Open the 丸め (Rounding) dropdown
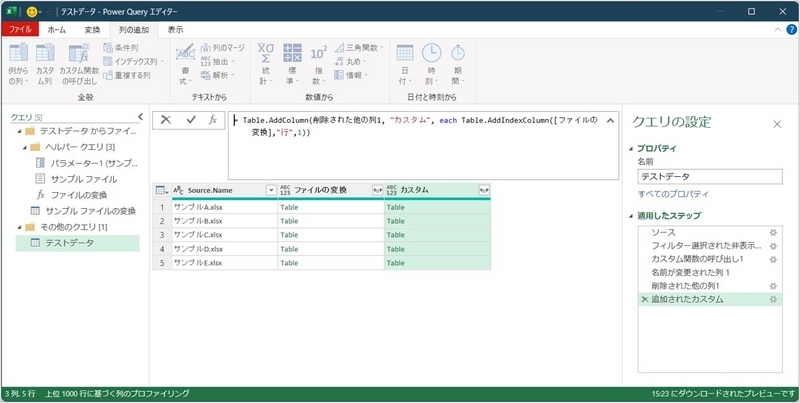The image size is (800, 403). click(351, 62)
